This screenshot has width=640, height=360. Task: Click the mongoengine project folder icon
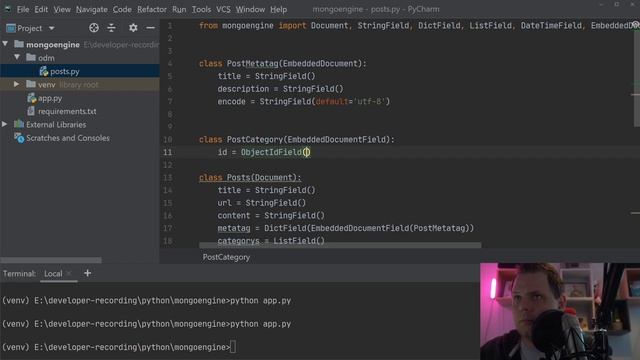(x=19, y=44)
